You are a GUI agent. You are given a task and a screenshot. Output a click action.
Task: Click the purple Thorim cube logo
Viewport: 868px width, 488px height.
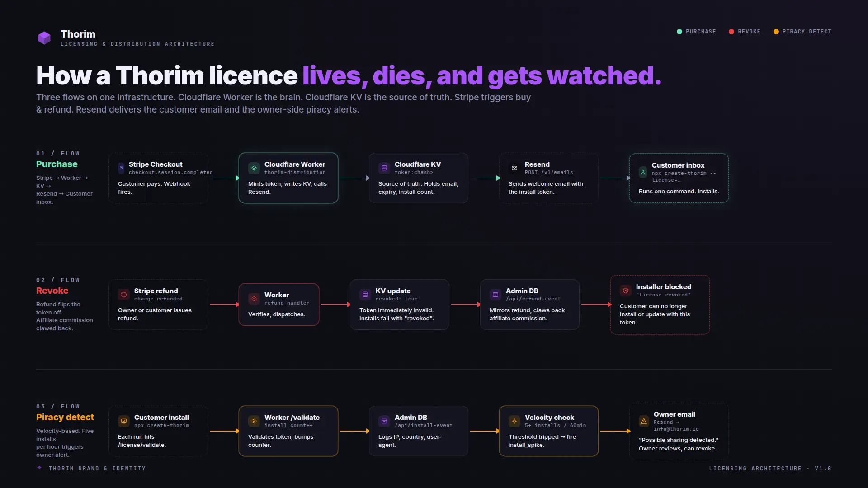click(44, 38)
